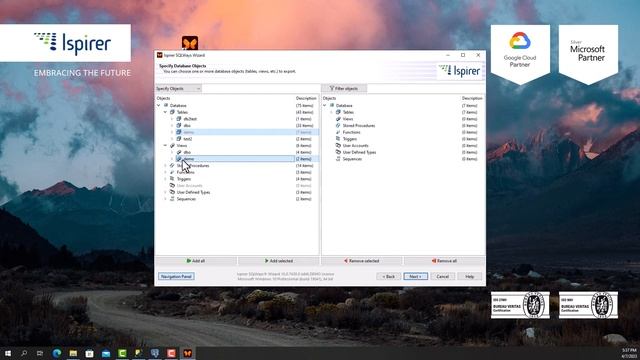Viewport: 640px width, 360px height.
Task: Click the User Defined Types icon in left tree
Action: 172,192
